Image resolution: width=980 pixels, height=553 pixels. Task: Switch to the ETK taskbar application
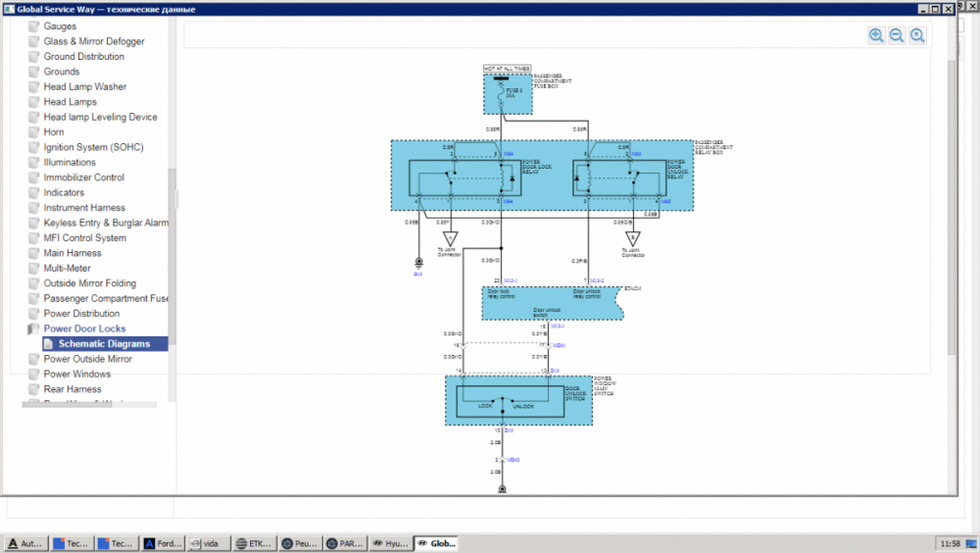(254, 543)
